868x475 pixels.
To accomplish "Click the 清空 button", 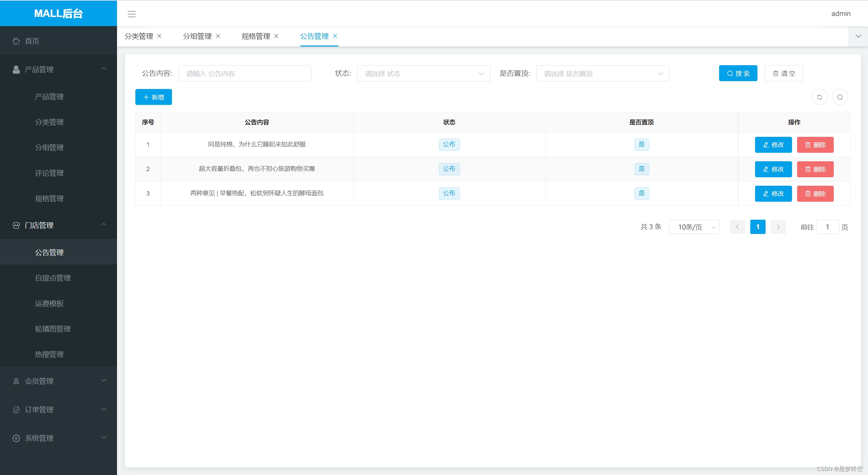I will pos(784,73).
